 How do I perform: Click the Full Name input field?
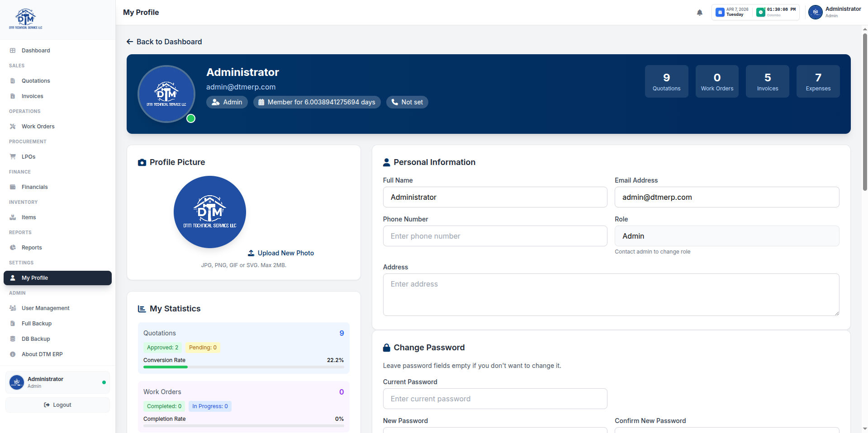coord(495,197)
